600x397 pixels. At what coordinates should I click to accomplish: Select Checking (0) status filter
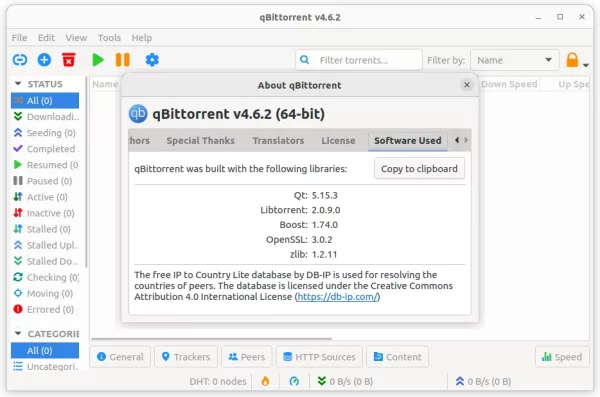(x=45, y=278)
